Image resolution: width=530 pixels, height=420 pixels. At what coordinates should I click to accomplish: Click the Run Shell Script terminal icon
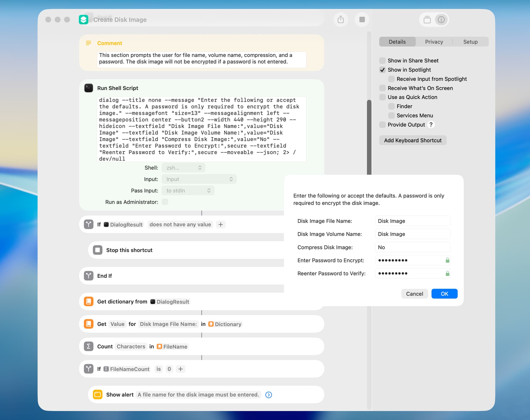pos(89,88)
